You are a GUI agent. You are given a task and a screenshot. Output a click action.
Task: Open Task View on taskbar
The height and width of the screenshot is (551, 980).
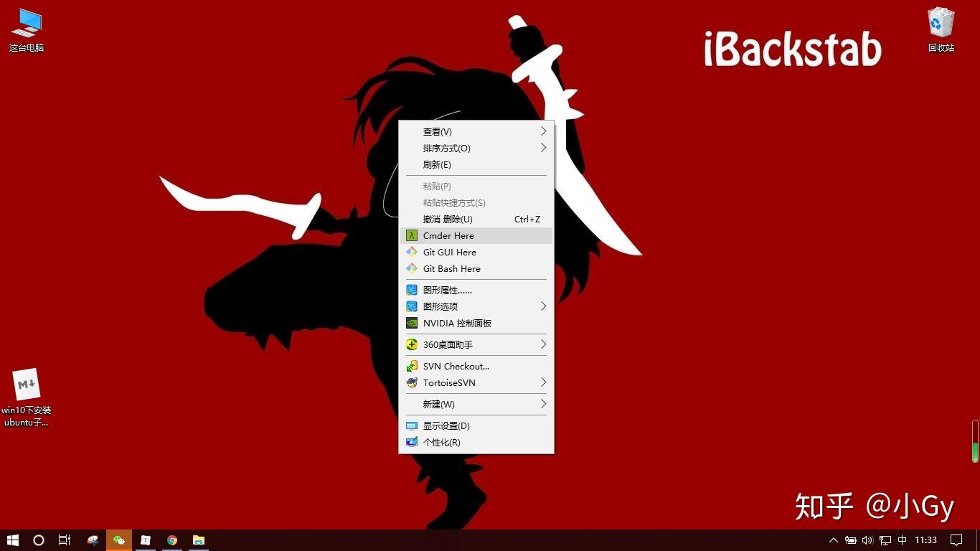pyautogui.click(x=65, y=540)
